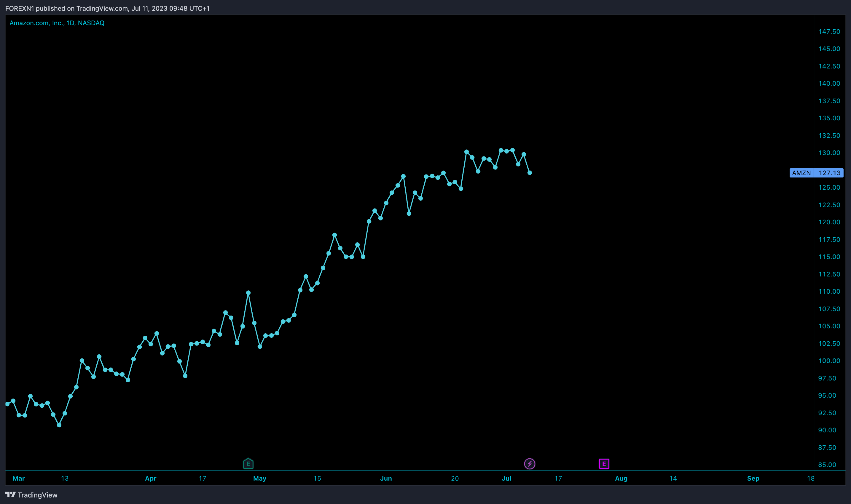Screen dimensions: 851x504
Task: Click the Jun label on time axis
Action: 386,479
